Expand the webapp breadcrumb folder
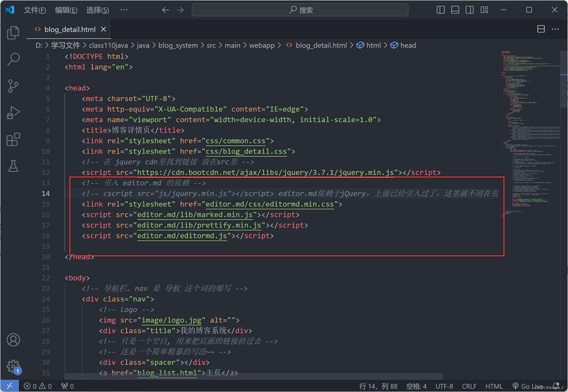 pyautogui.click(x=261, y=45)
